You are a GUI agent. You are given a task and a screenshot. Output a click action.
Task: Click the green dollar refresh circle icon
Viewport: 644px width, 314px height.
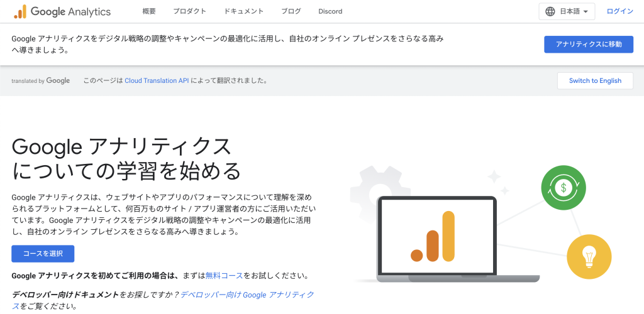coord(563,187)
